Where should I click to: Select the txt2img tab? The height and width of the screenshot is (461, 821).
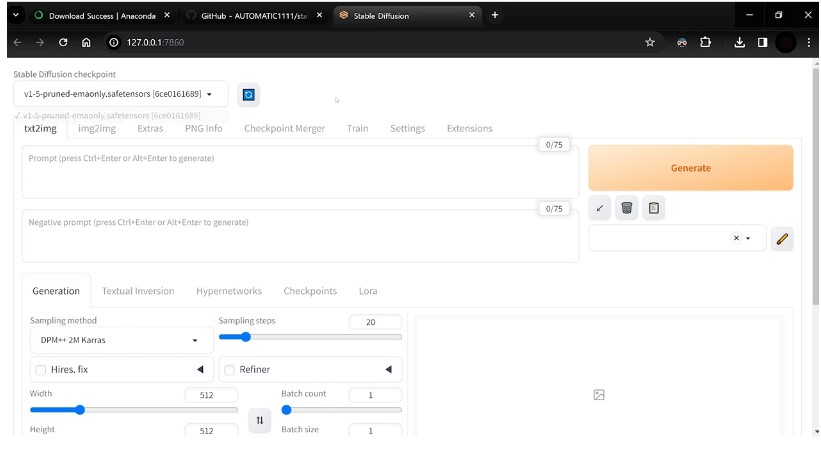point(40,128)
